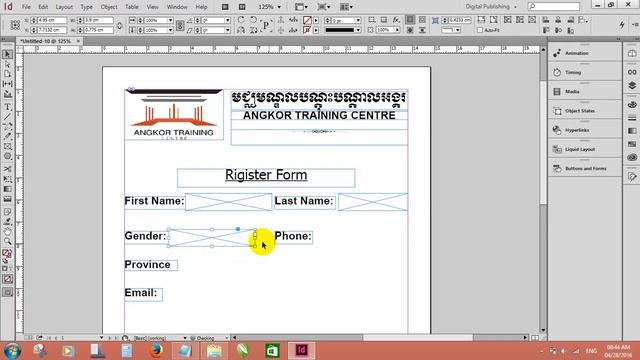Select the Zoom magnifier tool
The image size is (640, 360).
[7, 241]
